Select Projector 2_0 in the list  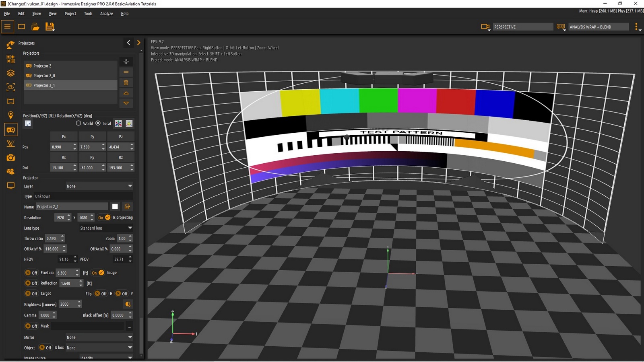(x=71, y=76)
